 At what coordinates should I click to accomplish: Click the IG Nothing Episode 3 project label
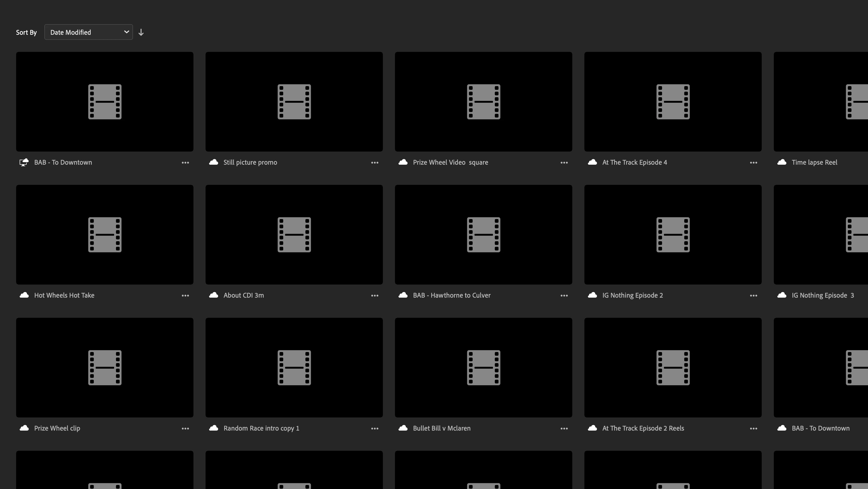pyautogui.click(x=822, y=295)
